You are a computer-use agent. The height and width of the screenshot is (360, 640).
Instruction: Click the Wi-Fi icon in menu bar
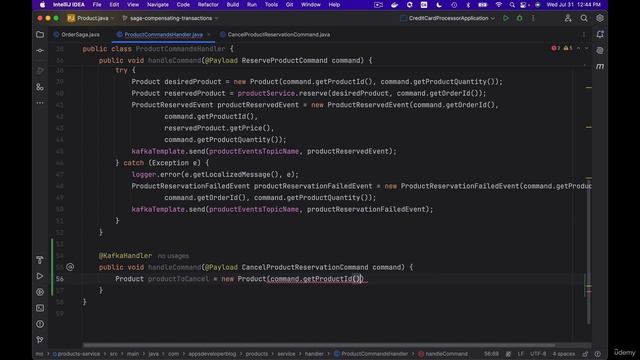[x=498, y=5]
